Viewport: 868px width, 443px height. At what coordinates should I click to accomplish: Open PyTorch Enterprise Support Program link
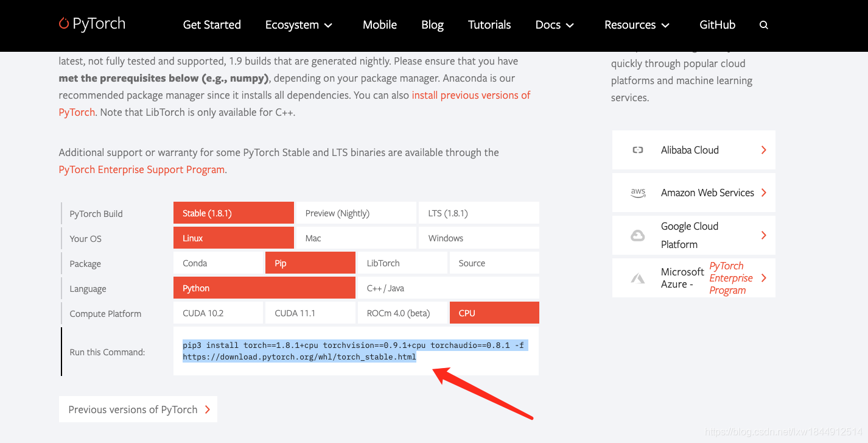(x=142, y=169)
